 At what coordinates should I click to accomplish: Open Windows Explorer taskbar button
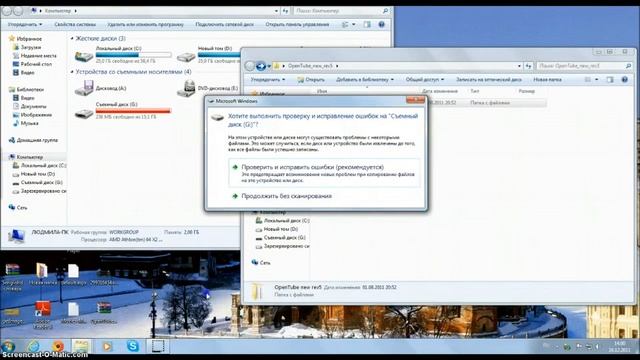click(x=81, y=347)
